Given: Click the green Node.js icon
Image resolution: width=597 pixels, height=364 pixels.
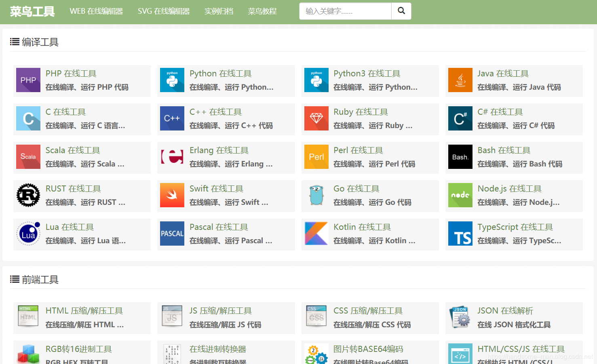Looking at the screenshot, I should point(460,195).
